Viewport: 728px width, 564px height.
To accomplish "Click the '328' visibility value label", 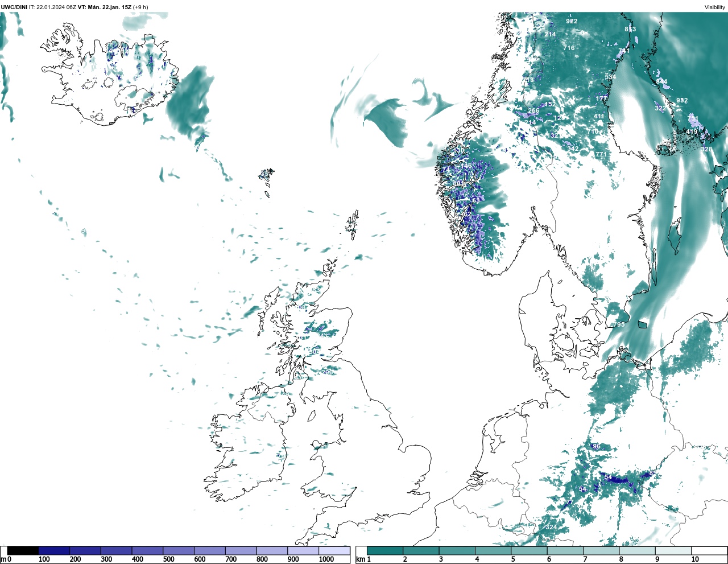I will 706,150.
